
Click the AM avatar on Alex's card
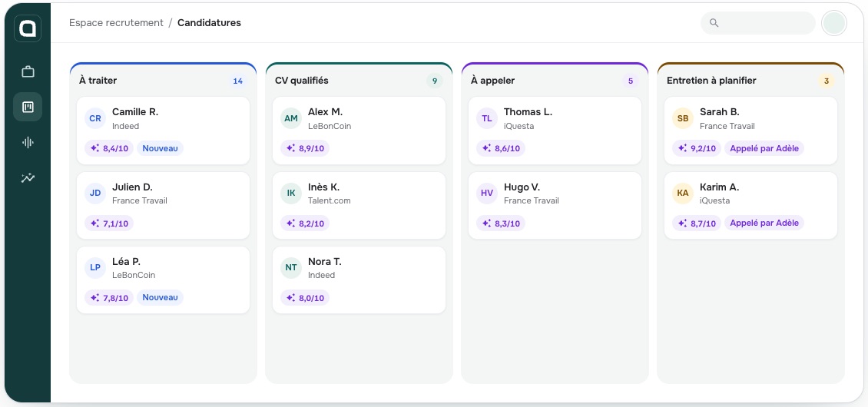[291, 118]
